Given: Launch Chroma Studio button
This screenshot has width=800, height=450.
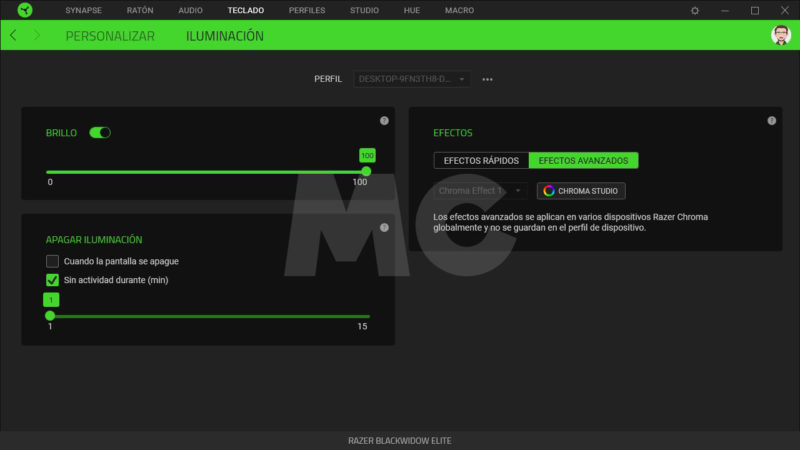Looking at the screenshot, I should pyautogui.click(x=581, y=191).
